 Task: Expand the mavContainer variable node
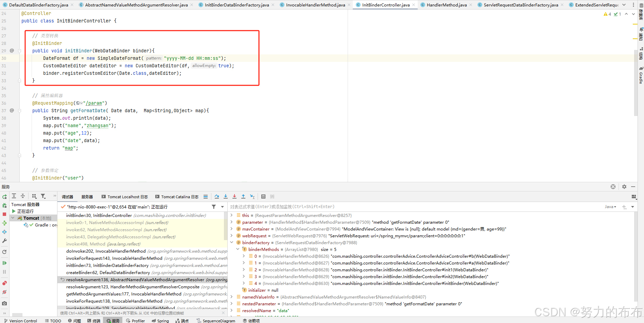coord(232,229)
